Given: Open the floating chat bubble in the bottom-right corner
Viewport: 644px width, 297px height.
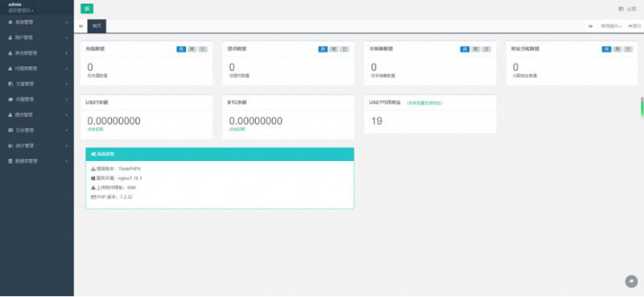Looking at the screenshot, I should pyautogui.click(x=631, y=282).
